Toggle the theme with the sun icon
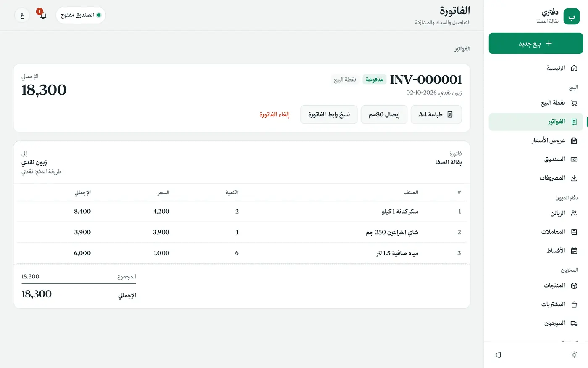This screenshot has height=368, width=588. 574,355
